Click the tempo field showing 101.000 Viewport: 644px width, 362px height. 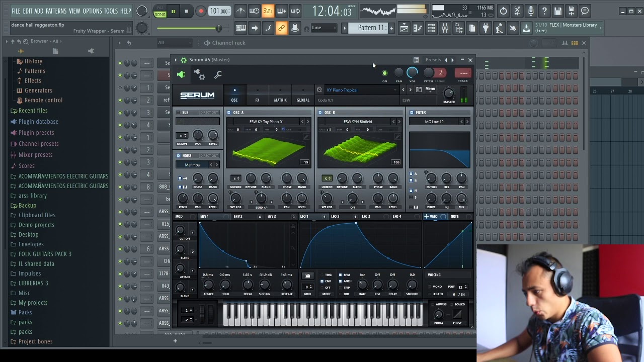pyautogui.click(x=219, y=11)
